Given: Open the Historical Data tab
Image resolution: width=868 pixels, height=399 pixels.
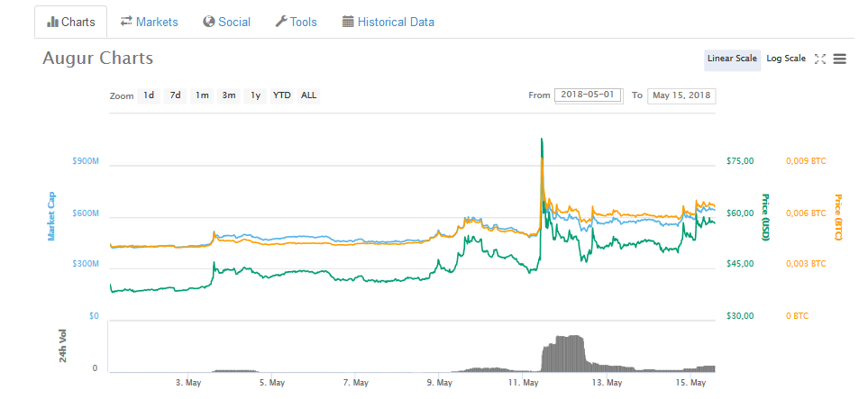Looking at the screenshot, I should (x=388, y=23).
